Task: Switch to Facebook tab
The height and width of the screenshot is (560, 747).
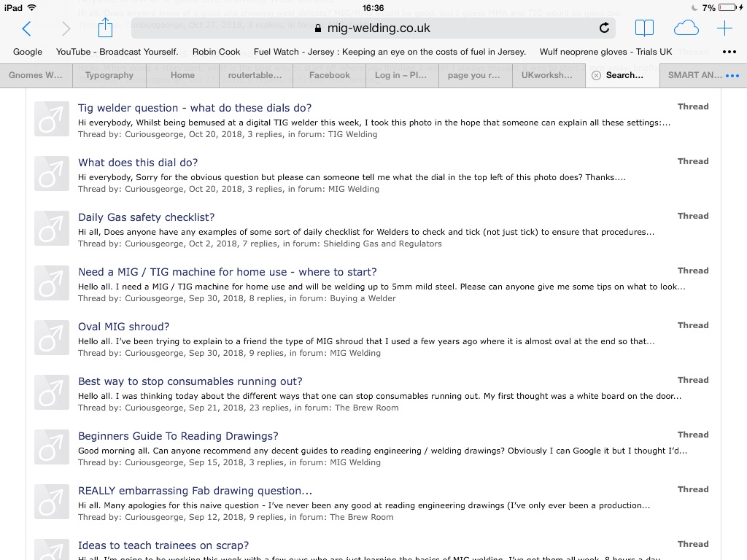Action: pyautogui.click(x=329, y=75)
